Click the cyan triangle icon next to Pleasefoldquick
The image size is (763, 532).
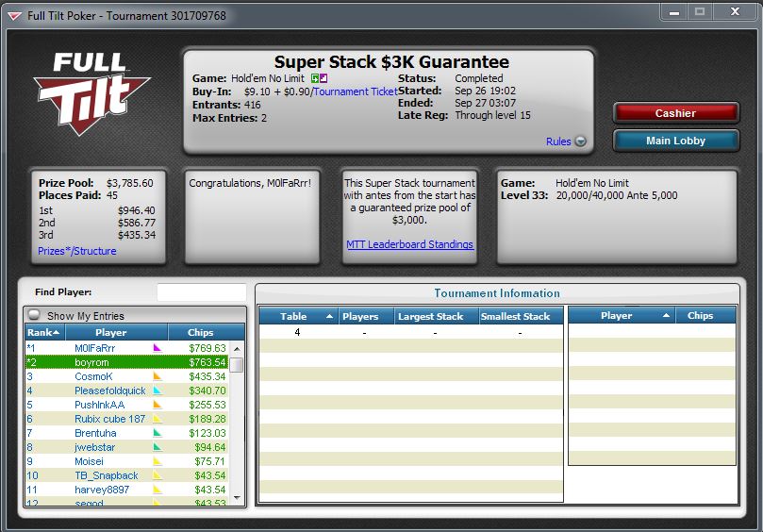[158, 391]
